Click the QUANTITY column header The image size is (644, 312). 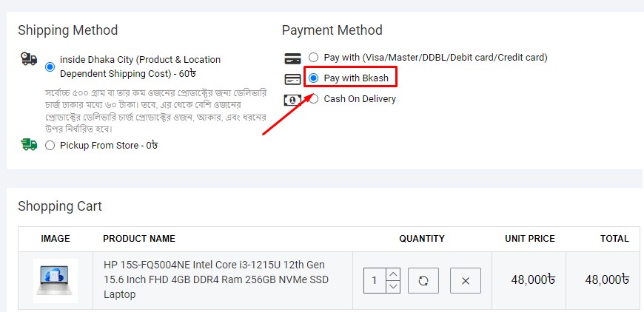[422, 239]
